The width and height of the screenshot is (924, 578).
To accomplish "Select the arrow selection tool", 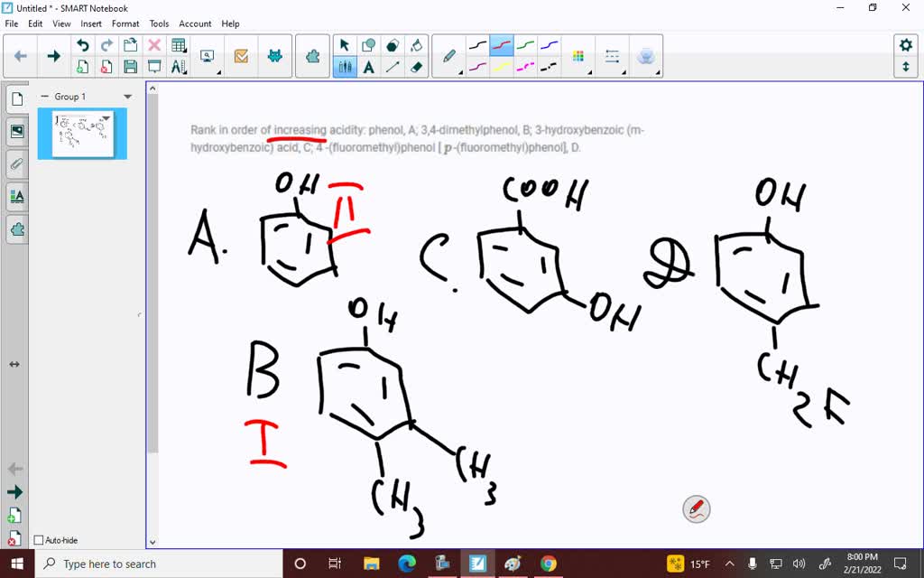I will tap(345, 42).
